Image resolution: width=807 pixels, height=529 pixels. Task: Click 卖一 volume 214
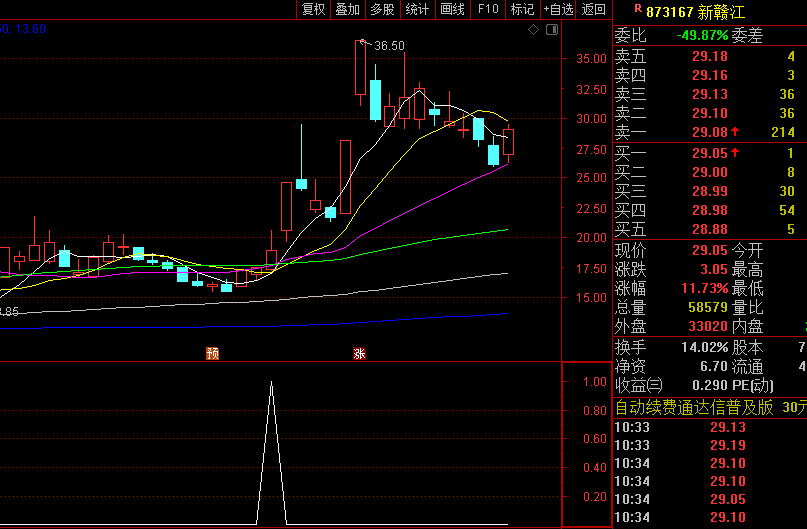click(783, 132)
